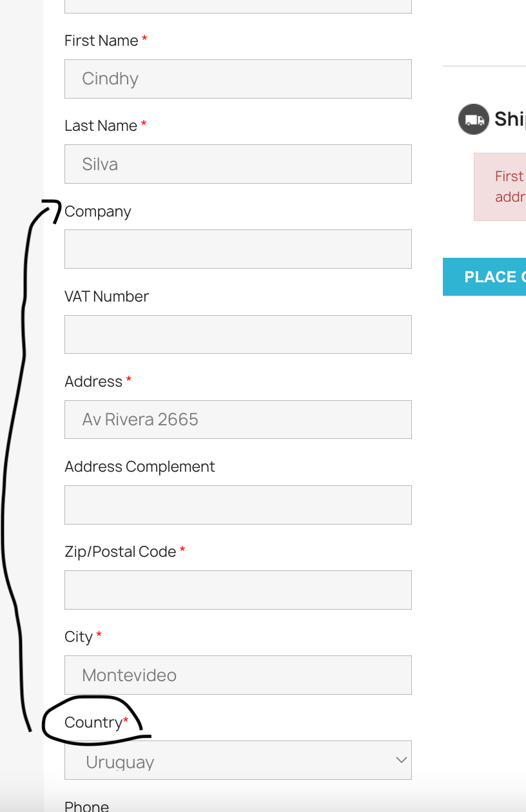The height and width of the screenshot is (812, 526).
Task: Click the Address Complement label
Action: point(140,467)
